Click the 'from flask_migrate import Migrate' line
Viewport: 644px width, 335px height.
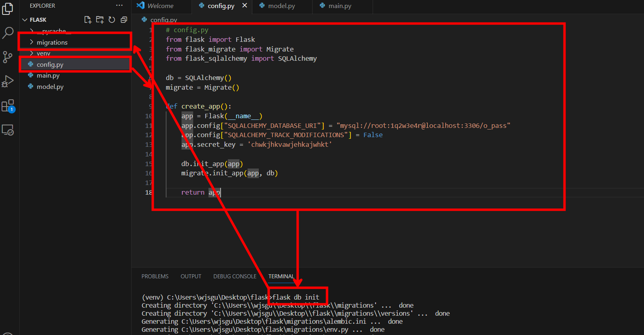(230, 49)
